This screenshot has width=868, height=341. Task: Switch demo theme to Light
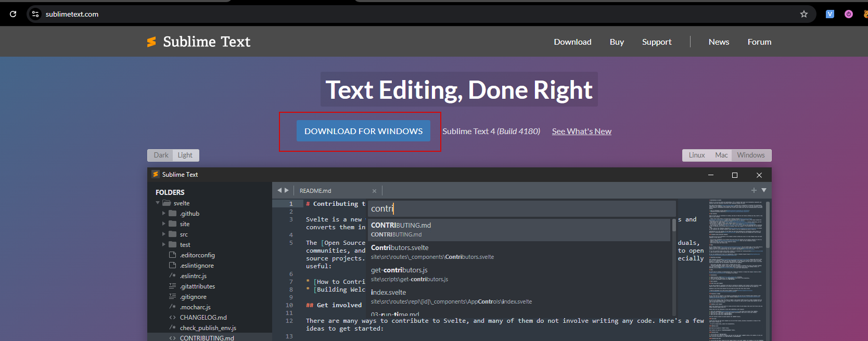click(185, 155)
